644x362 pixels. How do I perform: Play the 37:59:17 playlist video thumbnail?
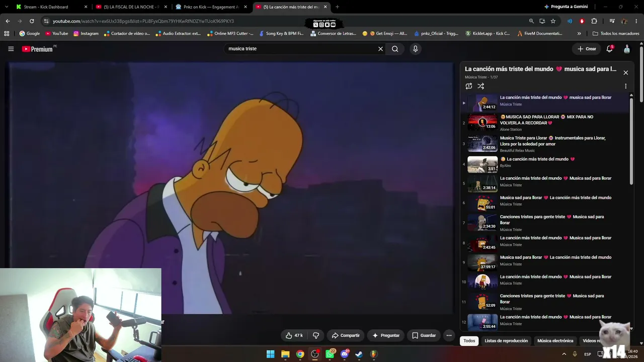coord(482,262)
